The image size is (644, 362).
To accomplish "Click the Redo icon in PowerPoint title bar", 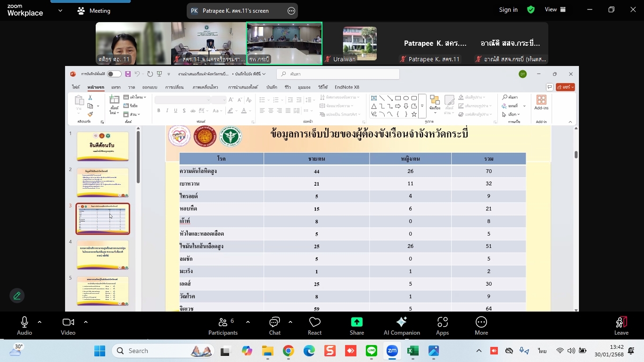I will point(150,74).
